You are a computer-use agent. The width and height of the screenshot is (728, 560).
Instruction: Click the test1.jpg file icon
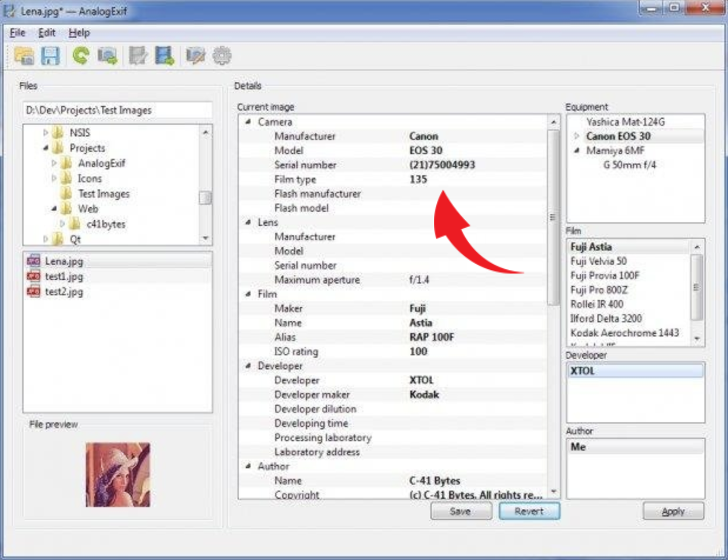pyautogui.click(x=34, y=276)
